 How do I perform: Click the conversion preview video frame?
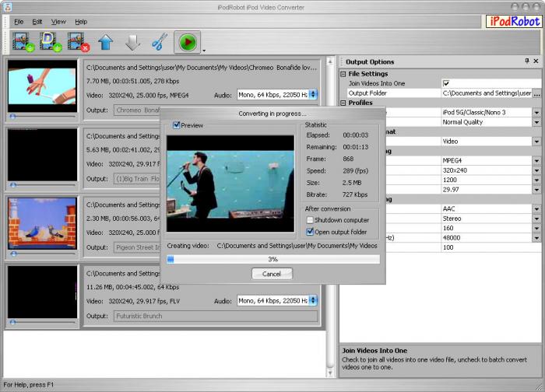pyautogui.click(x=230, y=184)
